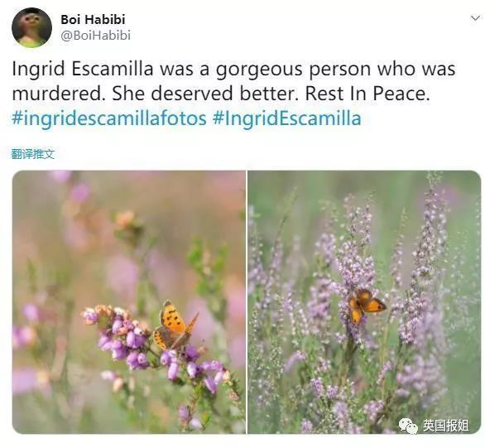Expand the tweet options chevron
The height and width of the screenshot is (448, 485).
point(475,18)
